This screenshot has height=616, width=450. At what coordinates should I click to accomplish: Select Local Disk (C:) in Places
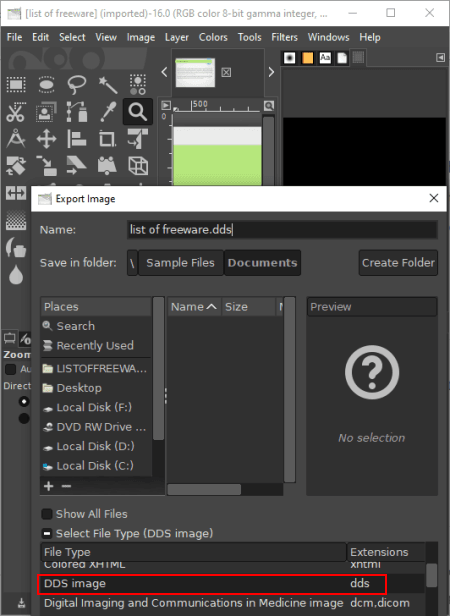pos(96,466)
